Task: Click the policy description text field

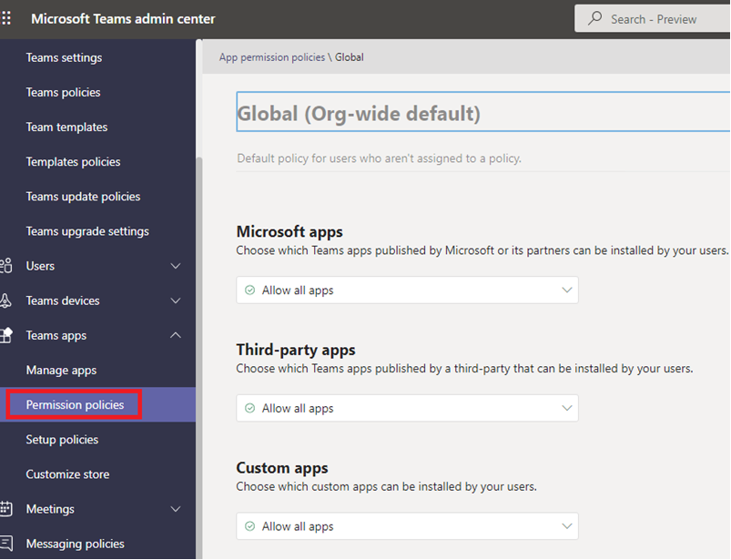Action: point(483,158)
